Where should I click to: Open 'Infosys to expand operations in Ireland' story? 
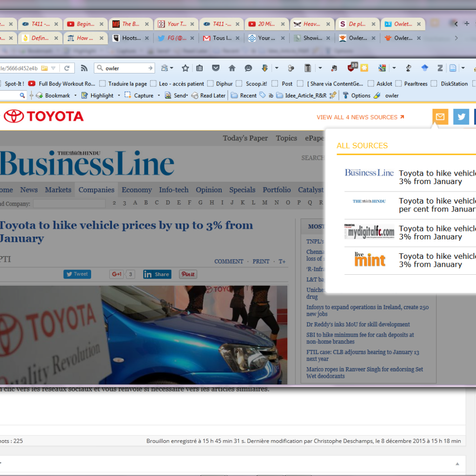pos(367,310)
